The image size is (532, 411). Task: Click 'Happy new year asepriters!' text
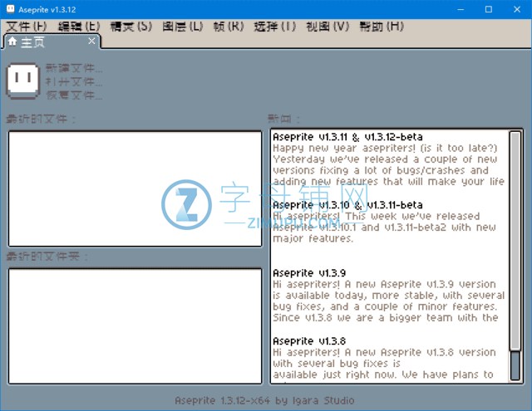pyautogui.click(x=344, y=149)
